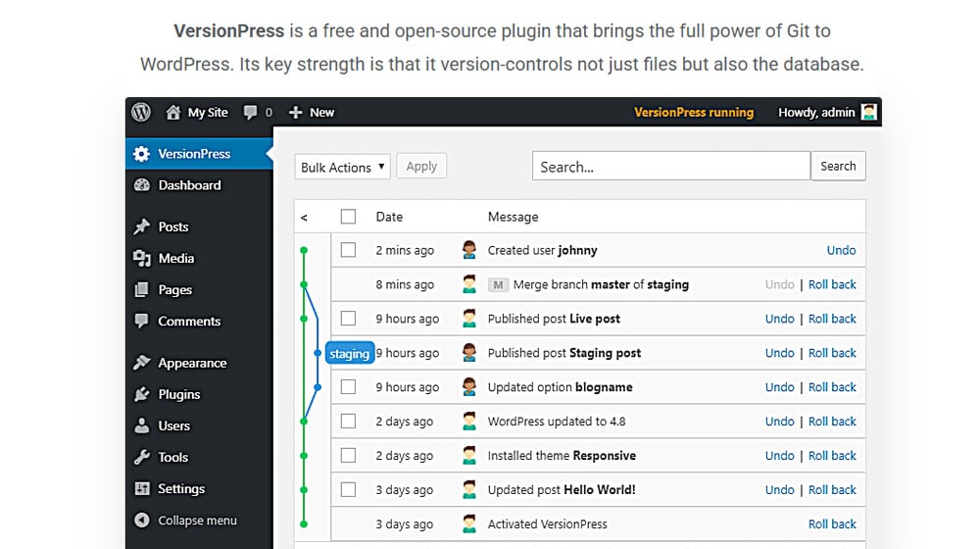Click VersionPress running status text

tap(694, 112)
